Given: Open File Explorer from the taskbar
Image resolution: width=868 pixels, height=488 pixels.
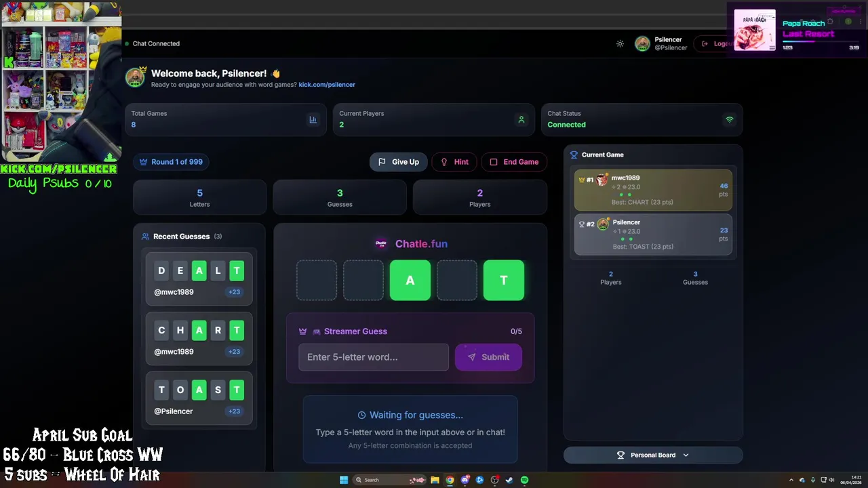Looking at the screenshot, I should point(435,480).
